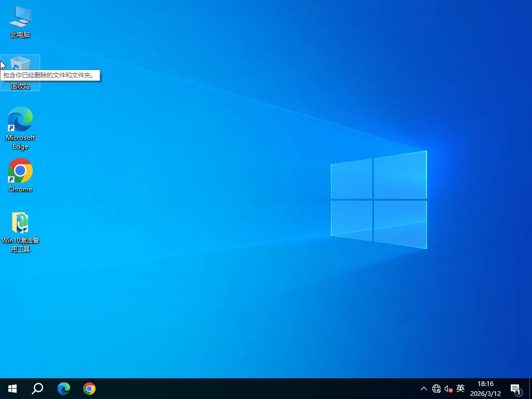Image resolution: width=532 pixels, height=399 pixels.
Task: Launch Chrome from the taskbar
Action: pos(89,389)
